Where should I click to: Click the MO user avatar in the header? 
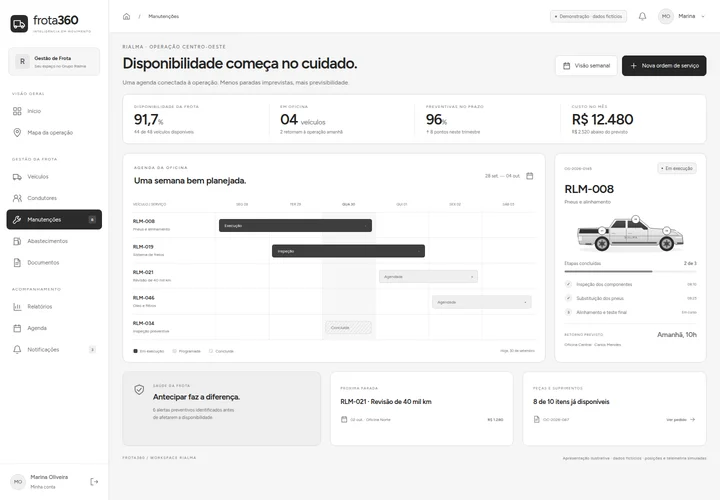pyautogui.click(x=666, y=17)
